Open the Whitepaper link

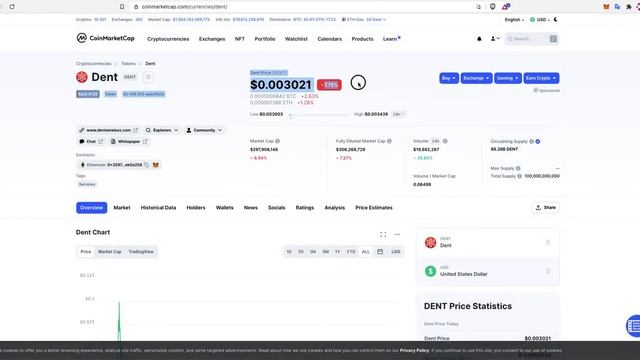129,142
